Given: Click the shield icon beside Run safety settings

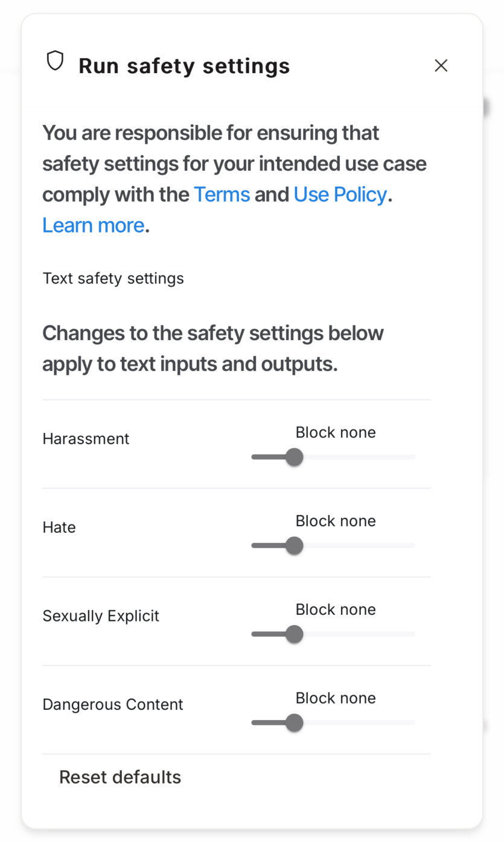Looking at the screenshot, I should pyautogui.click(x=55, y=60).
